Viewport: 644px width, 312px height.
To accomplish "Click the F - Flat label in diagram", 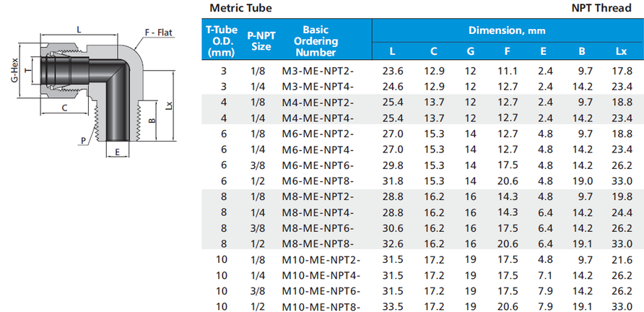I will tap(159, 32).
